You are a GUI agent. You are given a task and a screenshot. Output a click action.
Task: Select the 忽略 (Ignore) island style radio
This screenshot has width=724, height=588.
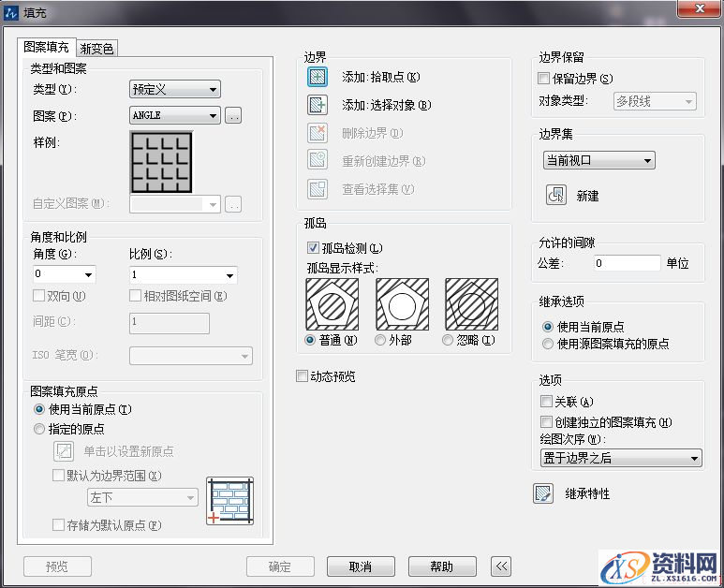(x=448, y=340)
